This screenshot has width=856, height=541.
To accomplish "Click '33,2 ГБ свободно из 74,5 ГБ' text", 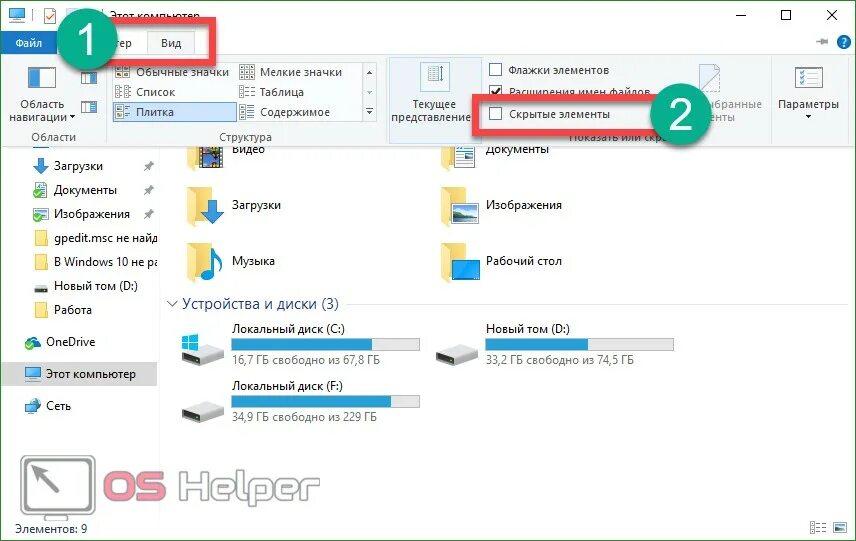I will (x=560, y=360).
